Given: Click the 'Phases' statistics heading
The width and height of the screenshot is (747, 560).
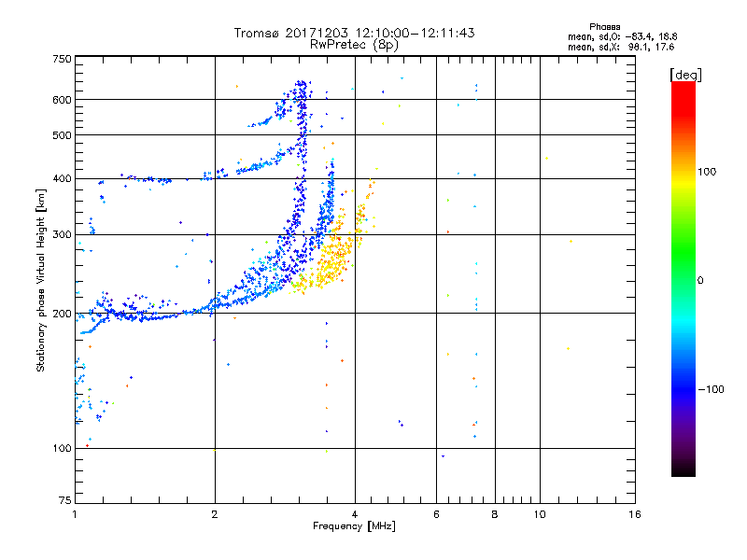Looking at the screenshot, I should [x=604, y=27].
